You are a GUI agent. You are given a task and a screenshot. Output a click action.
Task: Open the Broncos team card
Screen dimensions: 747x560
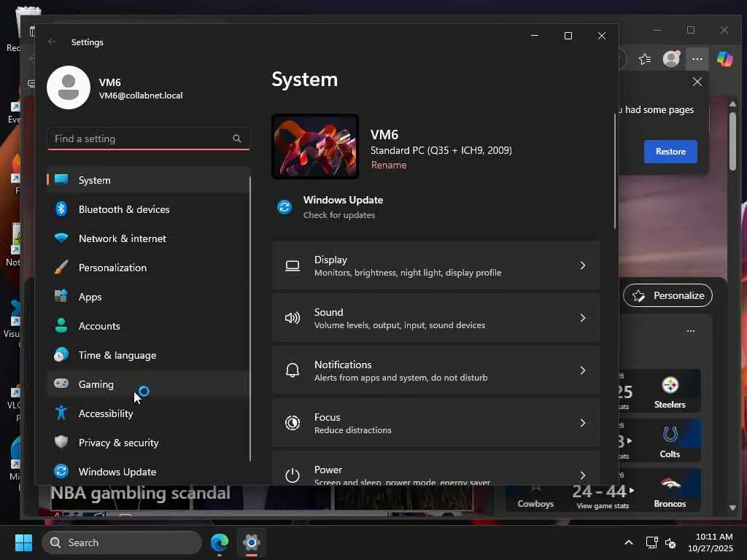pos(670,491)
